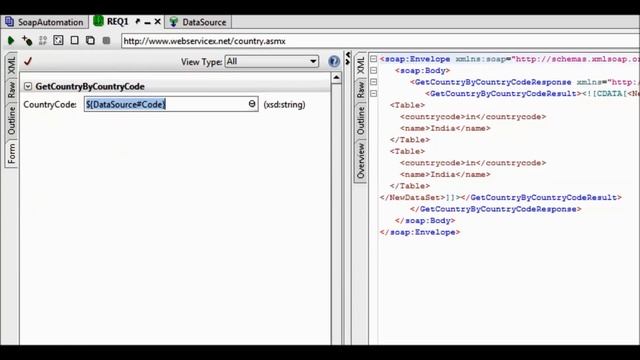
Task: Open the View Type dropdown
Action: coord(271,62)
